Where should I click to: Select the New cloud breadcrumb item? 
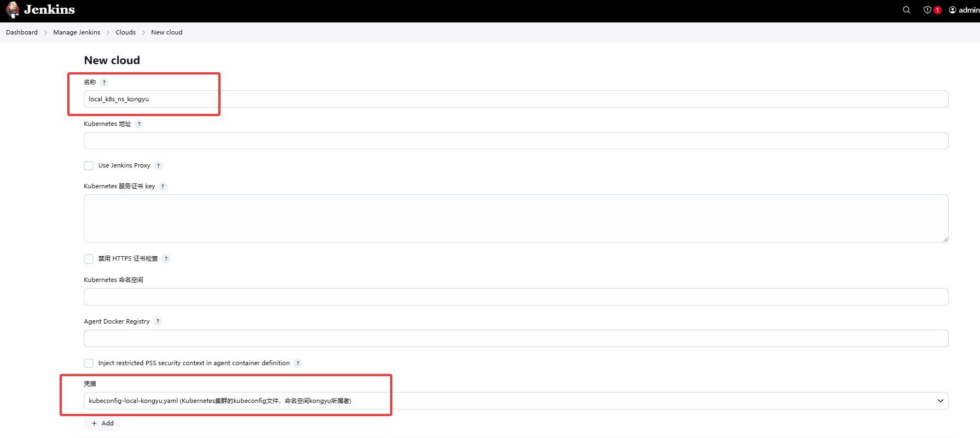pyautogui.click(x=166, y=32)
